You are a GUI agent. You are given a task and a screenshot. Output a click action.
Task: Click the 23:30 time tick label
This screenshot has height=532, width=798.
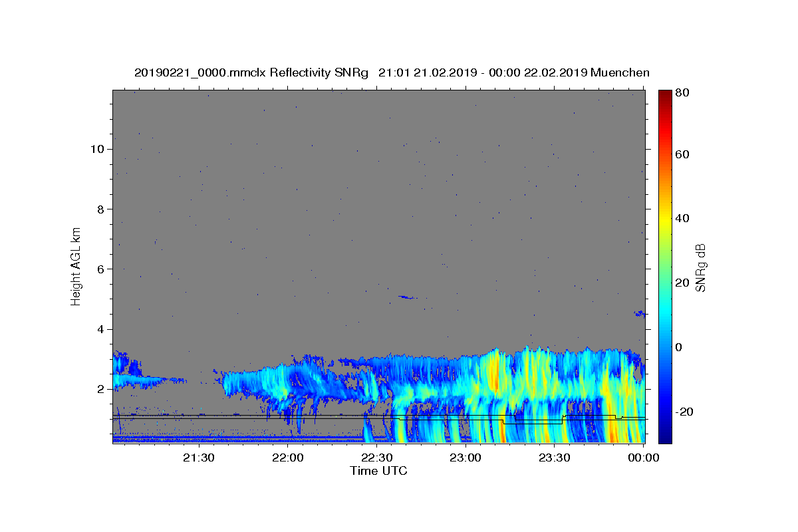[554, 458]
